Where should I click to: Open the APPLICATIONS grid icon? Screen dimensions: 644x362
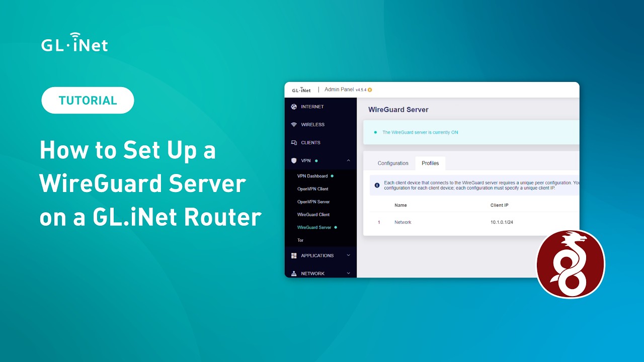tap(294, 255)
